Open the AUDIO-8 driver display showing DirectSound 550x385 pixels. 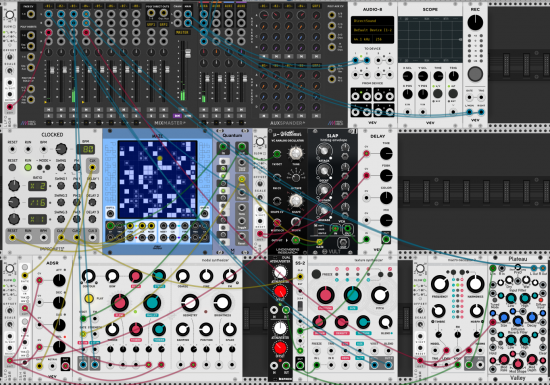(372, 21)
